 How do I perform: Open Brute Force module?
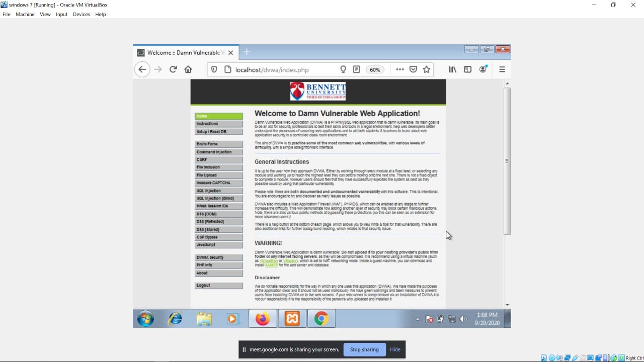(219, 144)
